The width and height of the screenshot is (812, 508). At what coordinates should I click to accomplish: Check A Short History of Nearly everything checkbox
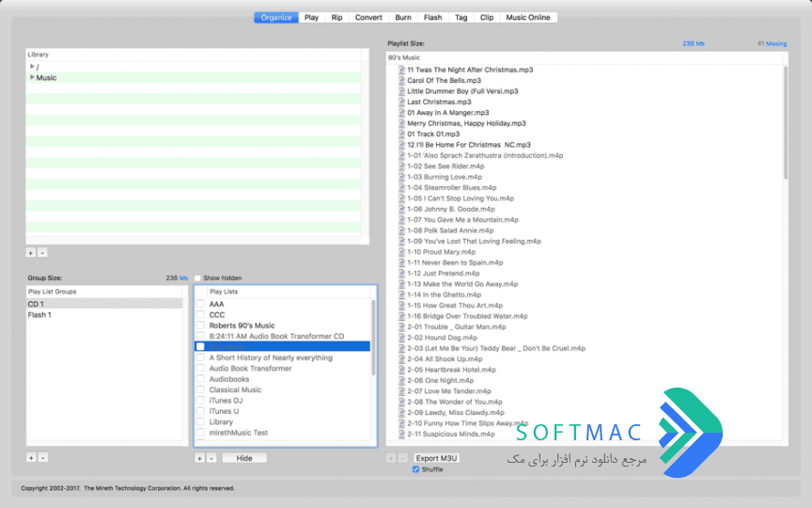pyautogui.click(x=200, y=357)
